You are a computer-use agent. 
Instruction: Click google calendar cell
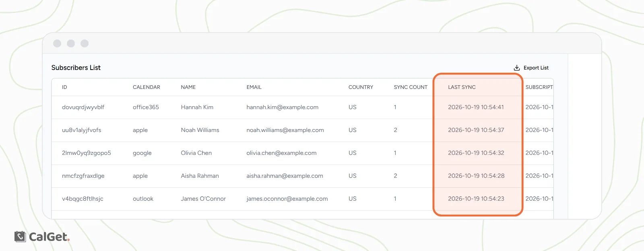[142, 153]
